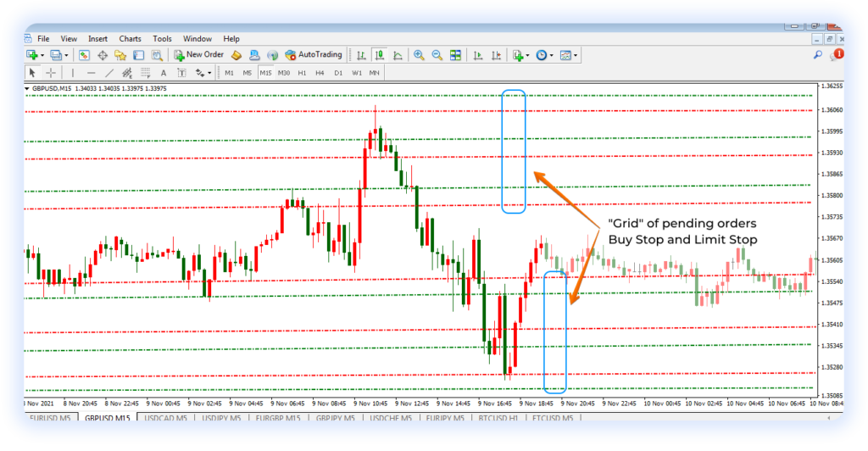Zoom in on the chart

(x=419, y=55)
